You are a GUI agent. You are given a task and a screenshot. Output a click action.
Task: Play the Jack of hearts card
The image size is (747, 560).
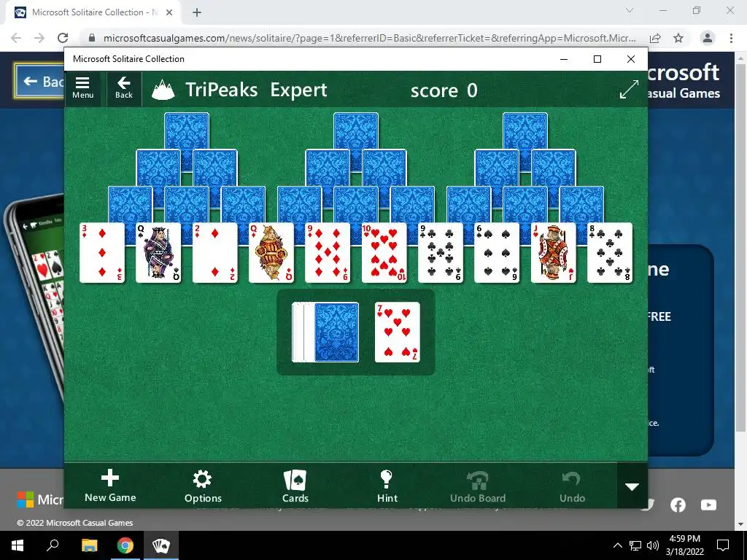[x=554, y=253]
